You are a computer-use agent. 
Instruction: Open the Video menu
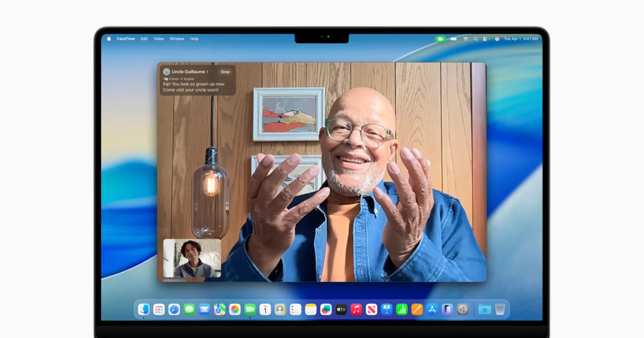(x=159, y=39)
